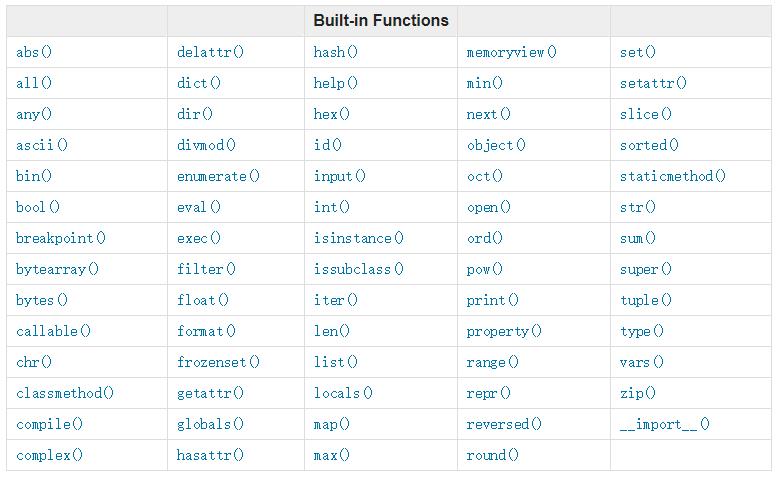Click the staticmethod() link
The image size is (782, 486).
[672, 176]
